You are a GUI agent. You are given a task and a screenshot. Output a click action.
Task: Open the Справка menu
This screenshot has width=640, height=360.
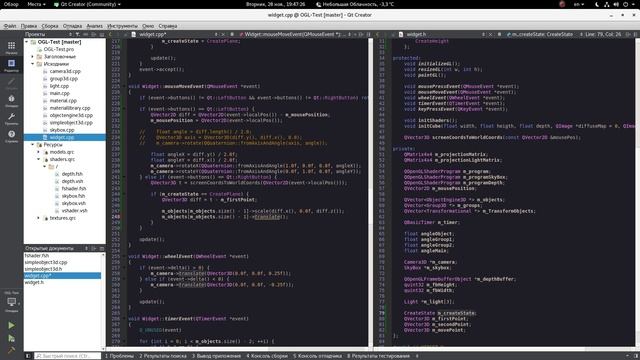coord(167,26)
